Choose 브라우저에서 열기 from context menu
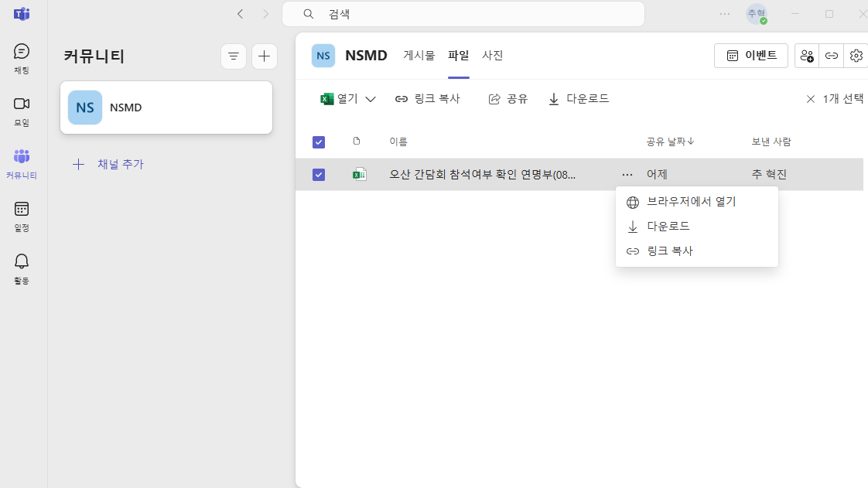The height and width of the screenshot is (488, 868). [x=697, y=202]
